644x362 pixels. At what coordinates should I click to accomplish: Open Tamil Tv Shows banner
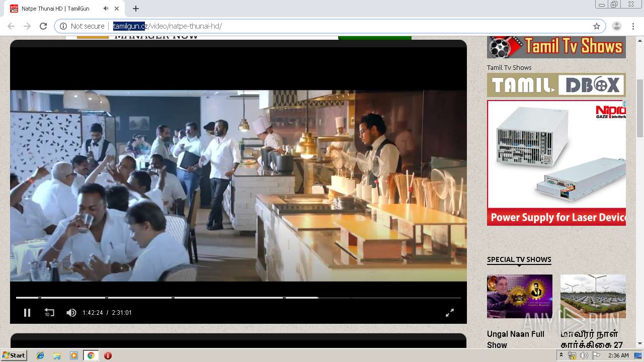[x=556, y=47]
